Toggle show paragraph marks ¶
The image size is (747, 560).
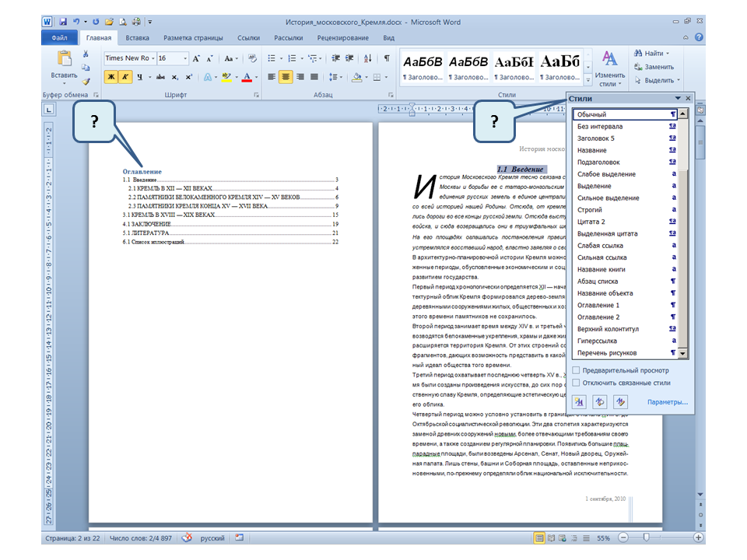pyautogui.click(x=387, y=58)
